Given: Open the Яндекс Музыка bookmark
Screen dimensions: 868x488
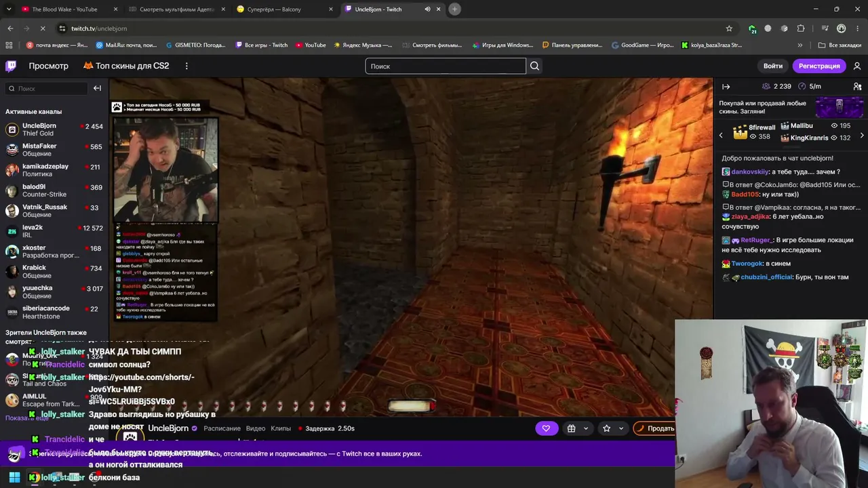Looking at the screenshot, I should (x=361, y=45).
